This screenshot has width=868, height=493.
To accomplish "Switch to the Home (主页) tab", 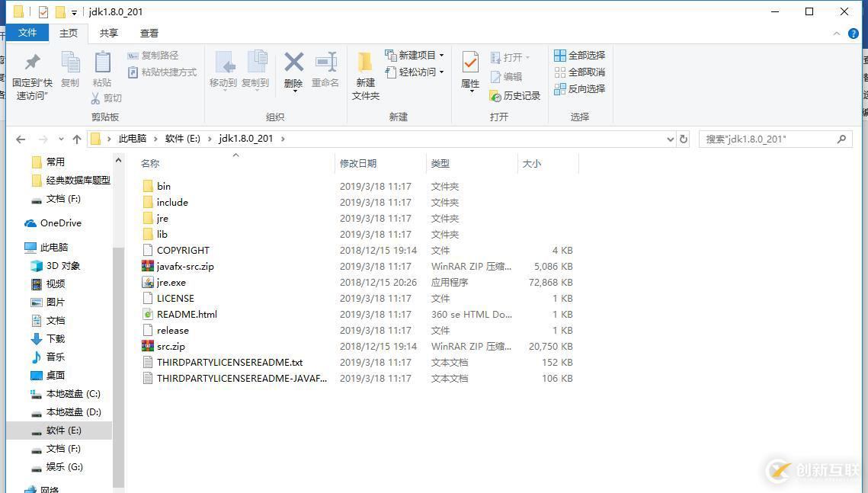I will pos(69,34).
